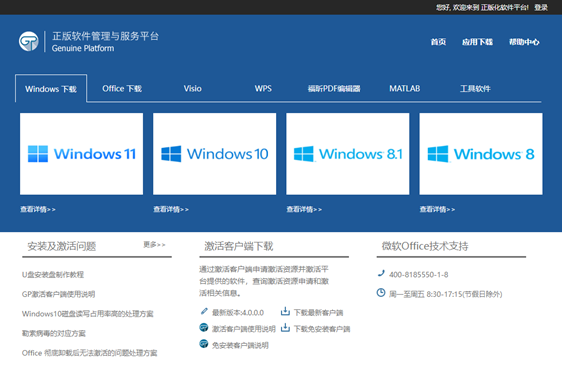Click the GP icon beside 激活客户端使用说明

pyautogui.click(x=204, y=328)
